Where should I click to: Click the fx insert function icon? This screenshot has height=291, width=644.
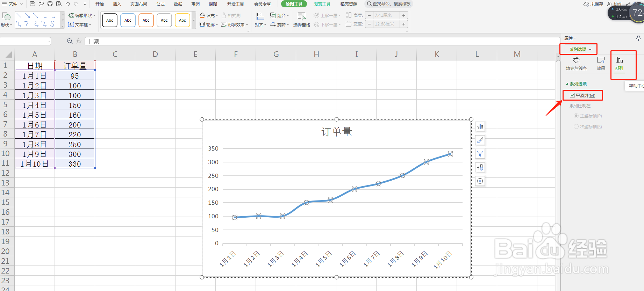tap(79, 41)
